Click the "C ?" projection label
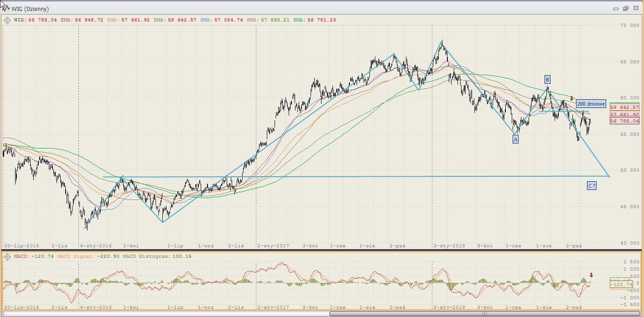Viewport: 644px width, 317px height. click(592, 185)
